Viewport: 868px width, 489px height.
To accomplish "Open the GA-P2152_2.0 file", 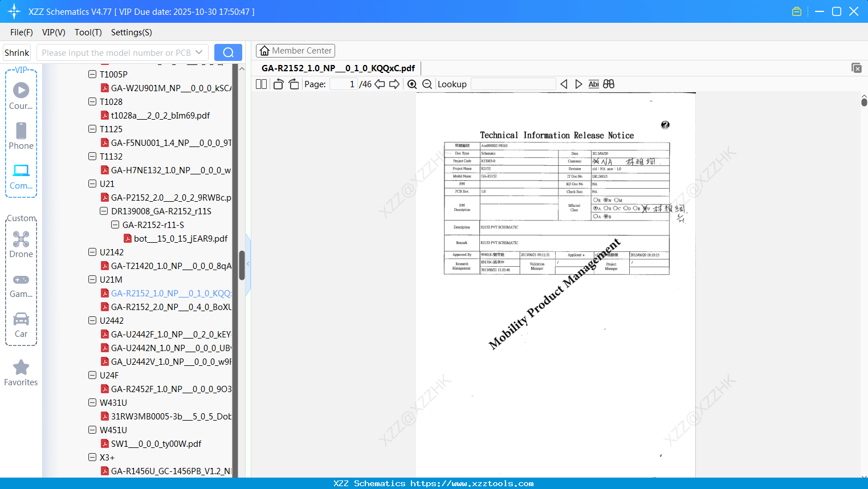I will (171, 197).
